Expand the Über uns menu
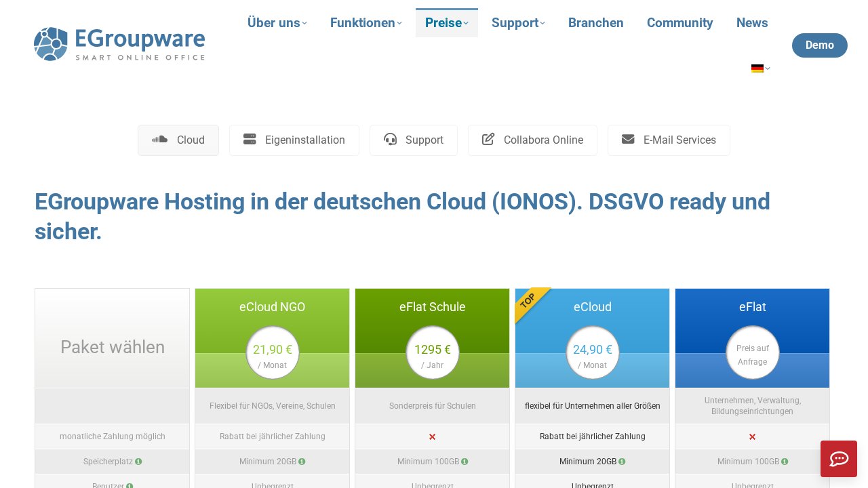868x488 pixels. coord(277,23)
